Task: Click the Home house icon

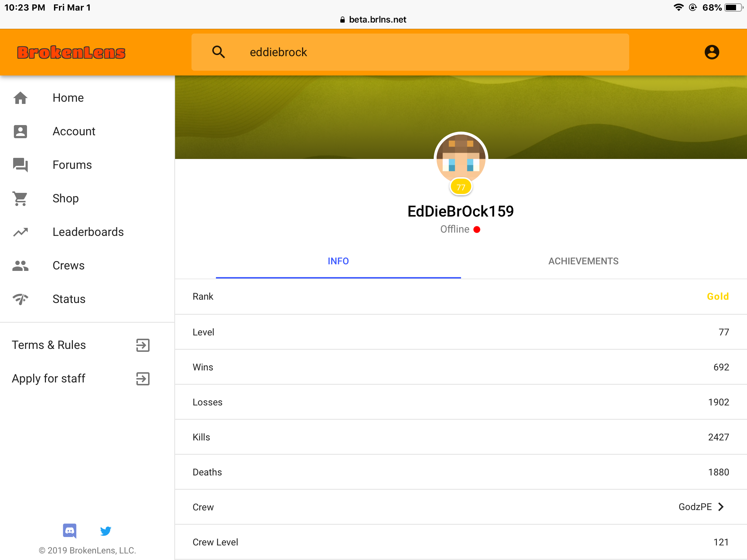Action: 20,98
